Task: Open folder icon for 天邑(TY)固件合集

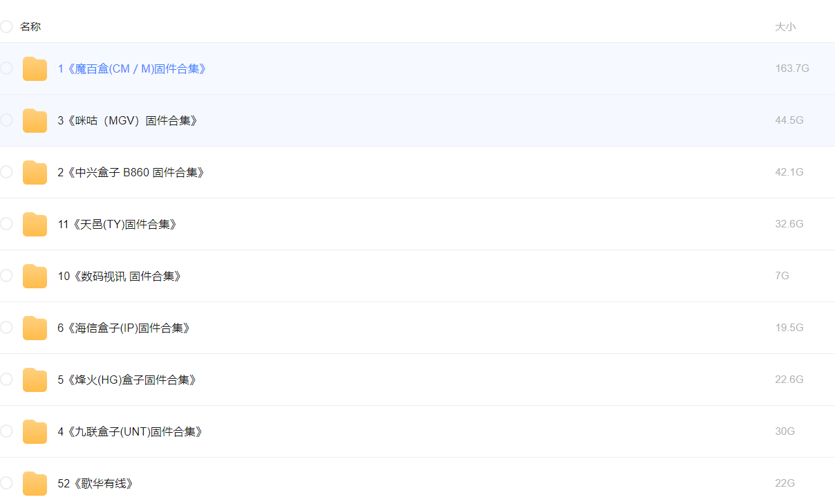Action: (35, 224)
